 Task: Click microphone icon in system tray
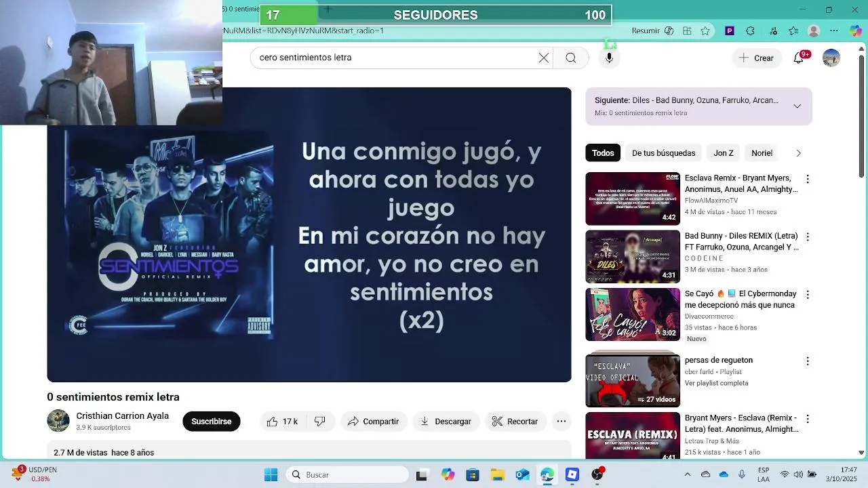pyautogui.click(x=742, y=474)
